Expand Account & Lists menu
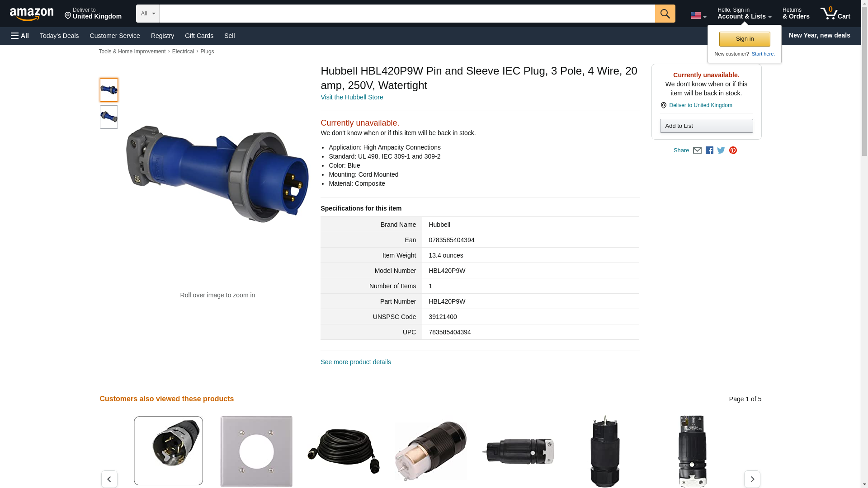Image resolution: width=868 pixels, height=488 pixels. tap(744, 14)
